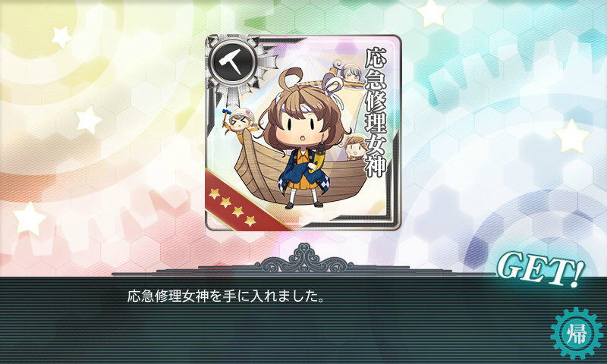Click the message text 応急修理女神を手に入れました。
Image resolution: width=607 pixels, height=364 pixels.
click(225, 297)
